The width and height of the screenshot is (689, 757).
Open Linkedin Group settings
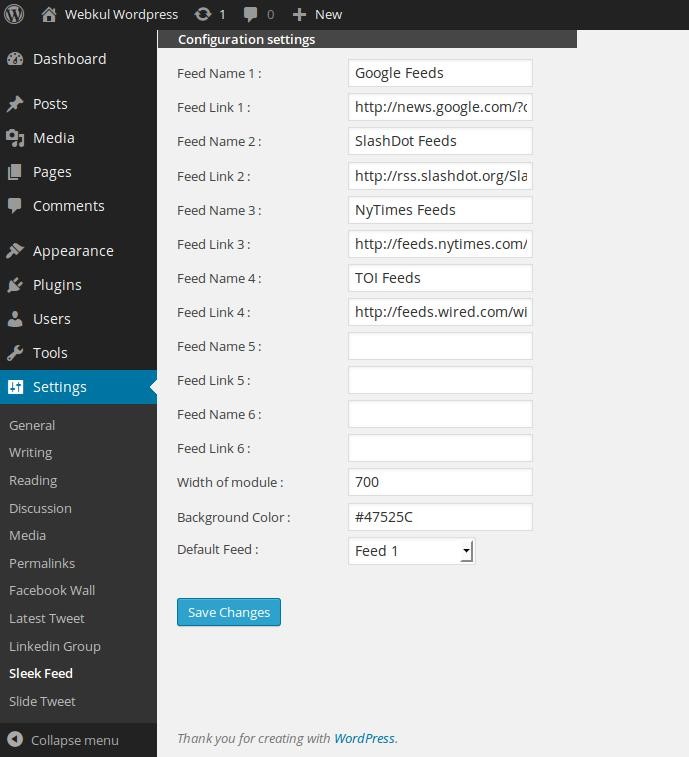[x=55, y=646]
